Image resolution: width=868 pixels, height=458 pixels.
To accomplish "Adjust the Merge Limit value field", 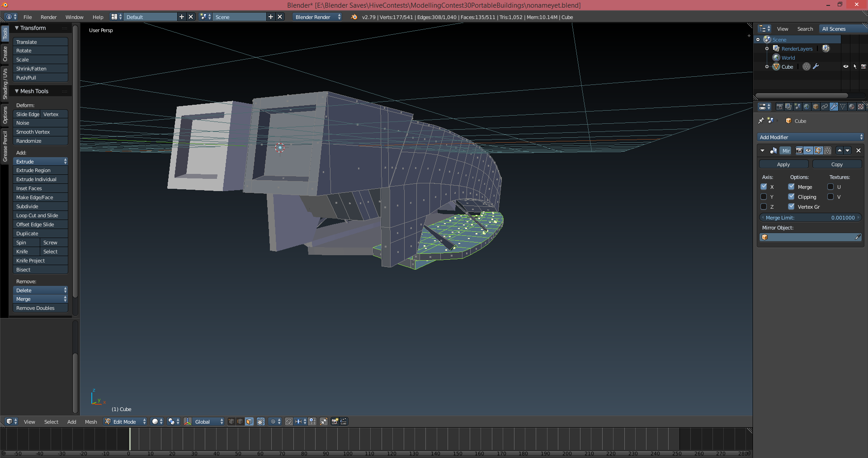I will [811, 217].
